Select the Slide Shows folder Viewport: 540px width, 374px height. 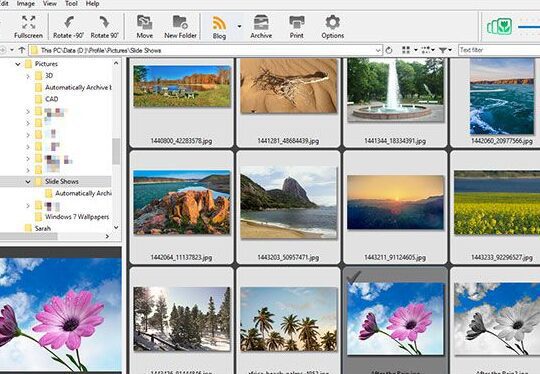click(x=62, y=181)
